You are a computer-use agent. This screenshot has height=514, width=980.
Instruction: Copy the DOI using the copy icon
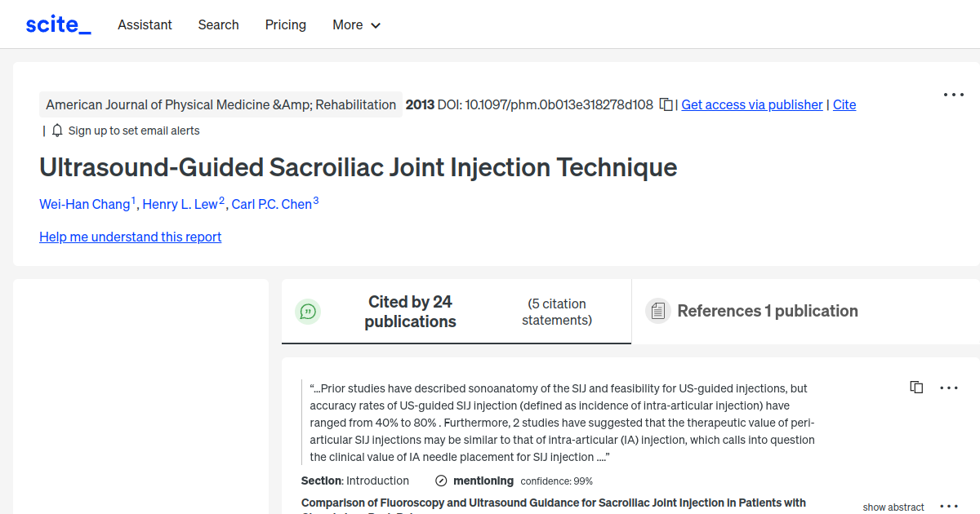(665, 104)
